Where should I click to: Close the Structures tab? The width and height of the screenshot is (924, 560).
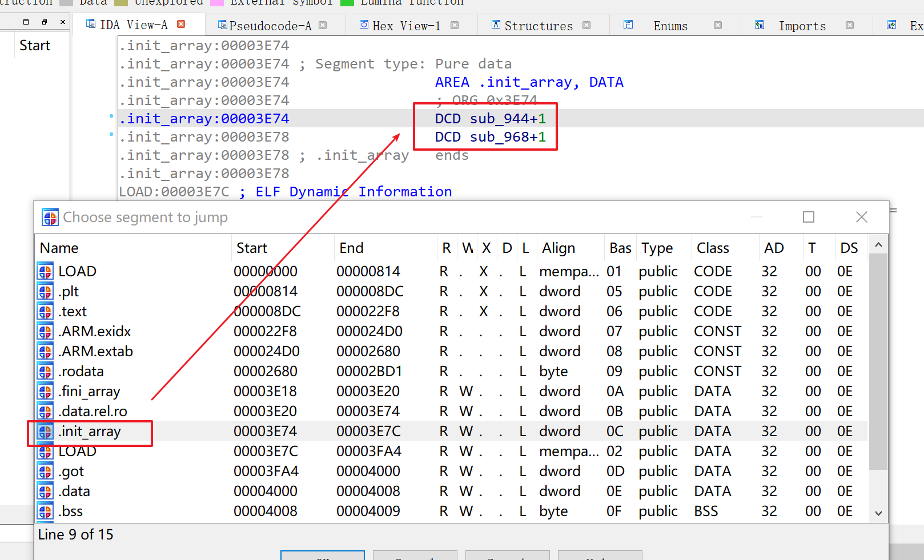(x=586, y=25)
